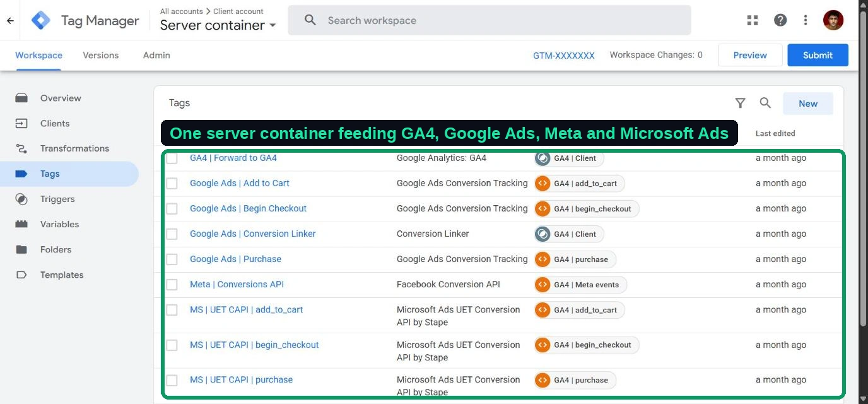Viewport: 868px width, 404px height.
Task: Click GA4 | purchase trigger chip on MS row
Action: click(x=575, y=380)
